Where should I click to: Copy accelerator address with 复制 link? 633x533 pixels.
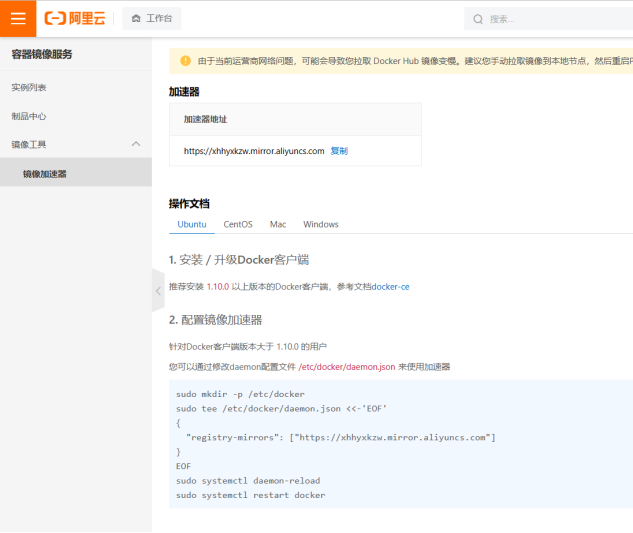pos(339,151)
